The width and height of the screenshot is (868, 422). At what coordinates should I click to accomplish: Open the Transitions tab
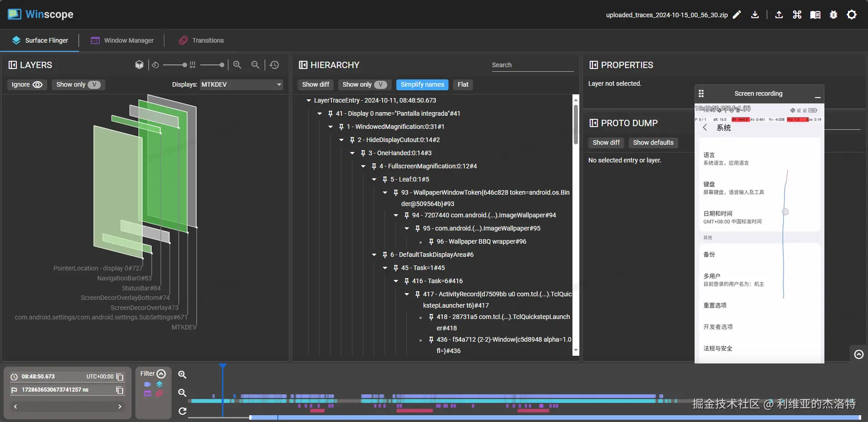click(x=201, y=40)
